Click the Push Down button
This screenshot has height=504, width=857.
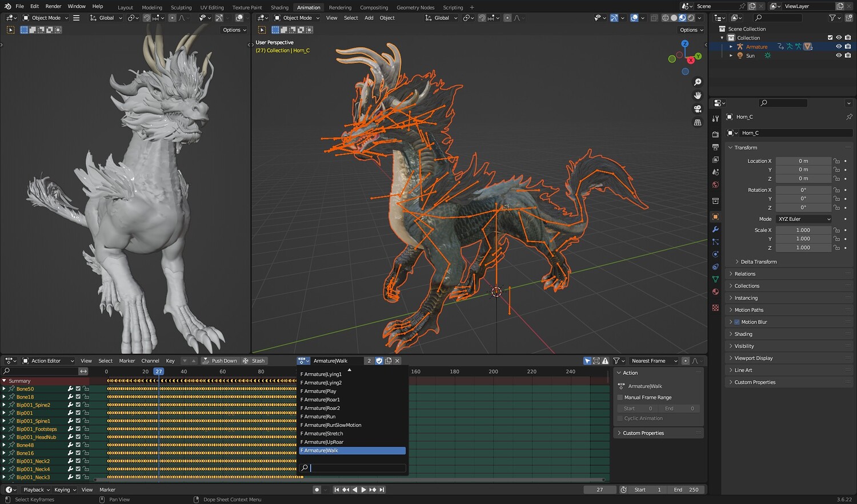[x=220, y=361]
